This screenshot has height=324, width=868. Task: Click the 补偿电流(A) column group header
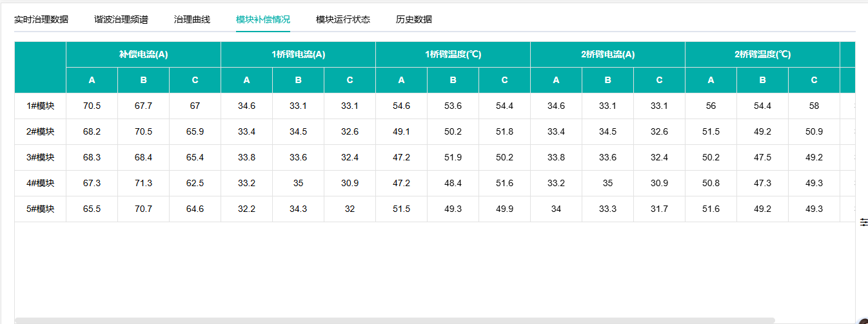[143, 55]
